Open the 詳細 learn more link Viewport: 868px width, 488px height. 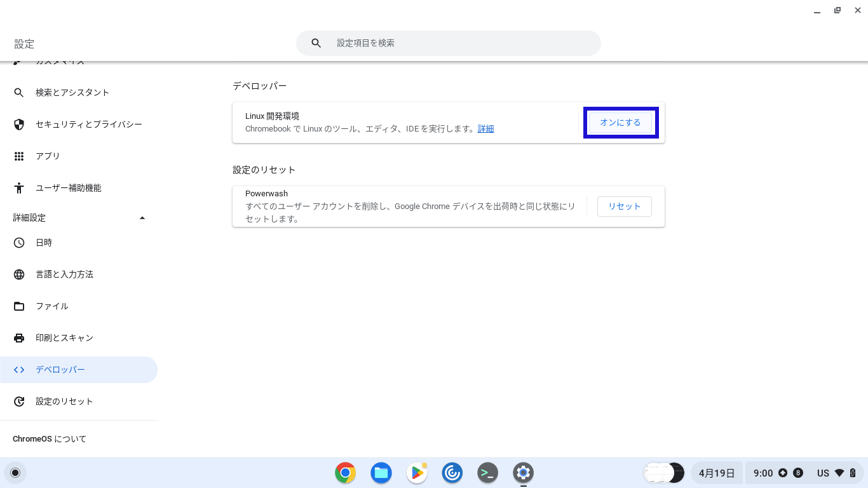coord(485,129)
